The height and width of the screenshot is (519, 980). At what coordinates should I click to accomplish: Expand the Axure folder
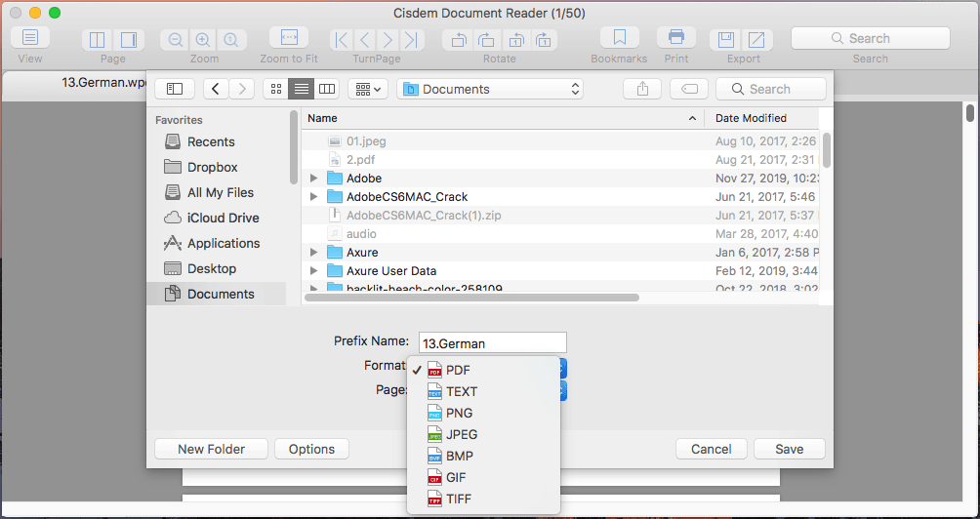pyautogui.click(x=313, y=253)
